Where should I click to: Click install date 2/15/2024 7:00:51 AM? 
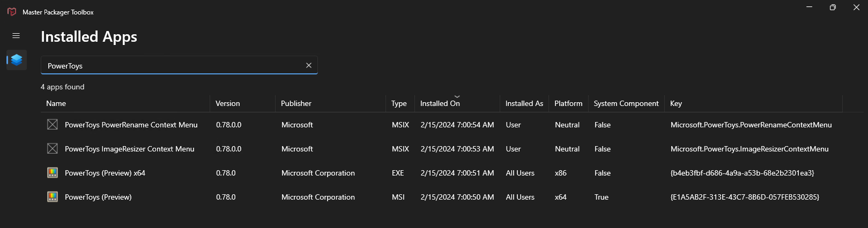(457, 173)
